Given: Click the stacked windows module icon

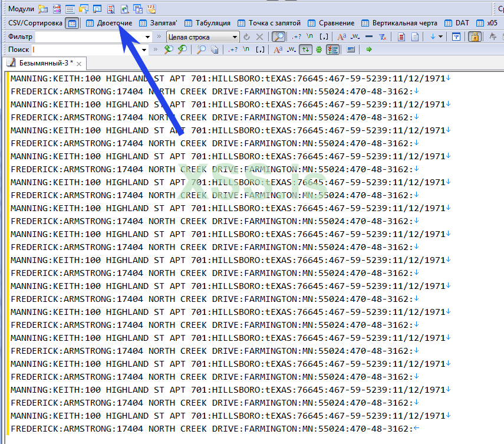Looking at the screenshot, I should click(x=138, y=9).
